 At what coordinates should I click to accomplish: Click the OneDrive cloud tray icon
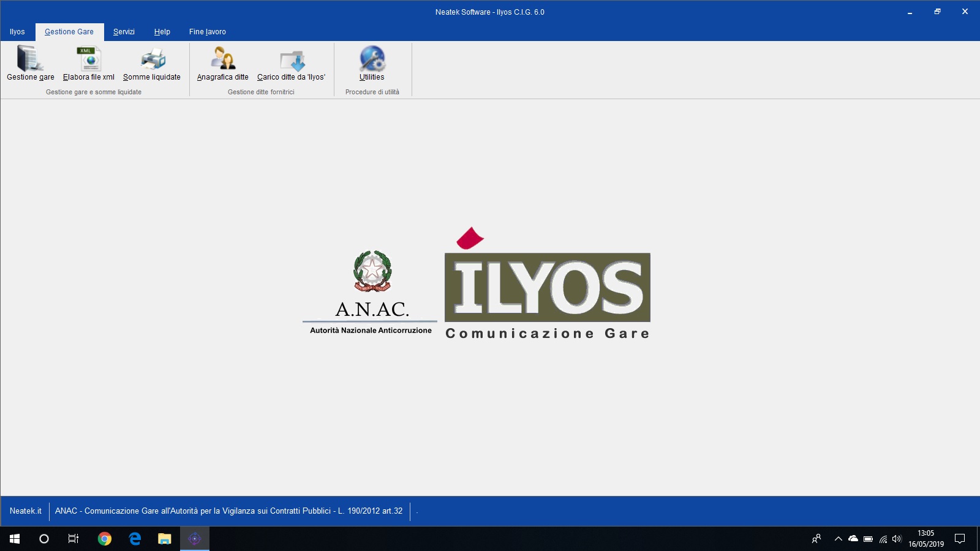click(x=853, y=539)
